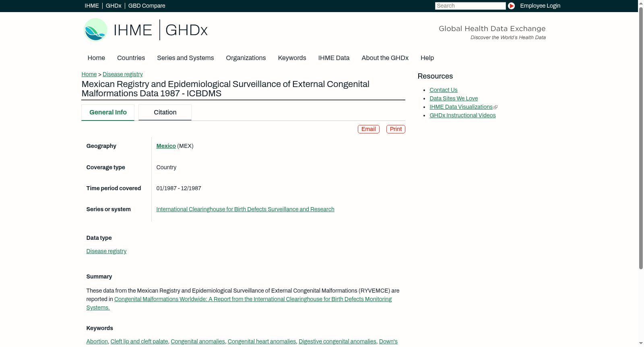Go to the Home menu item

[96, 58]
